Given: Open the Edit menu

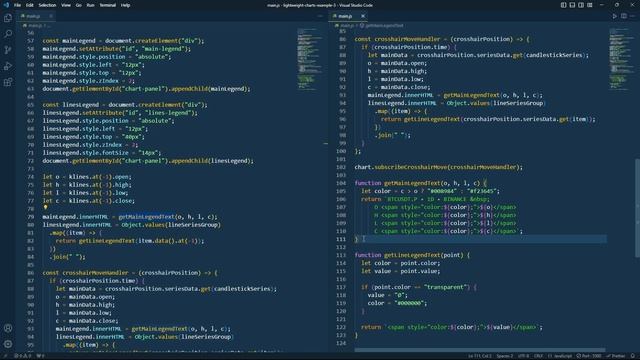Looking at the screenshot, I should coord(30,5).
